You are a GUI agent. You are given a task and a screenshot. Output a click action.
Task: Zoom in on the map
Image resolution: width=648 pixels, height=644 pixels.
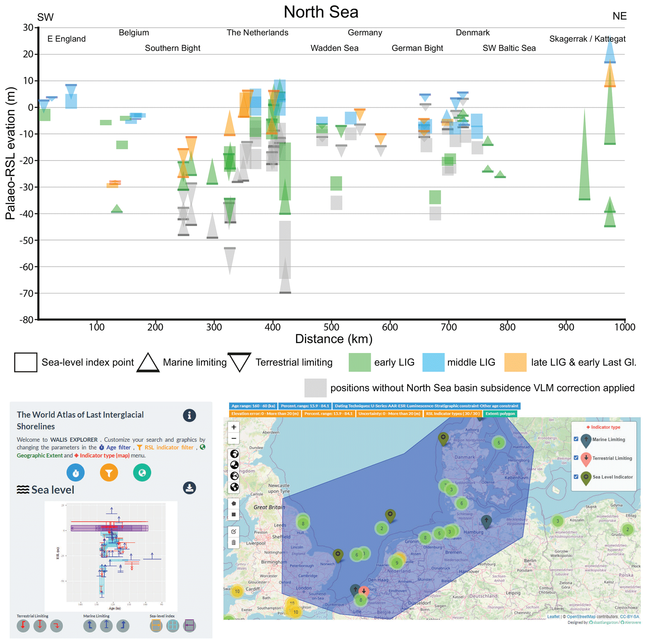pos(234,427)
